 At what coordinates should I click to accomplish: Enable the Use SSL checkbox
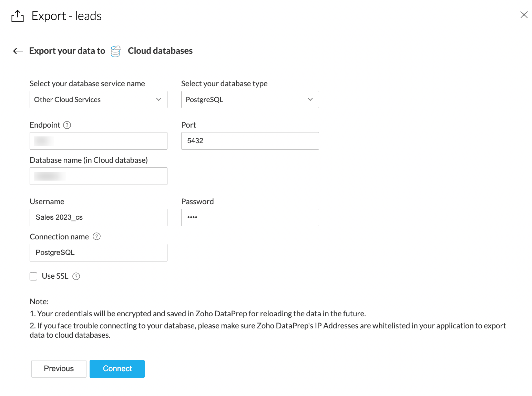(33, 276)
